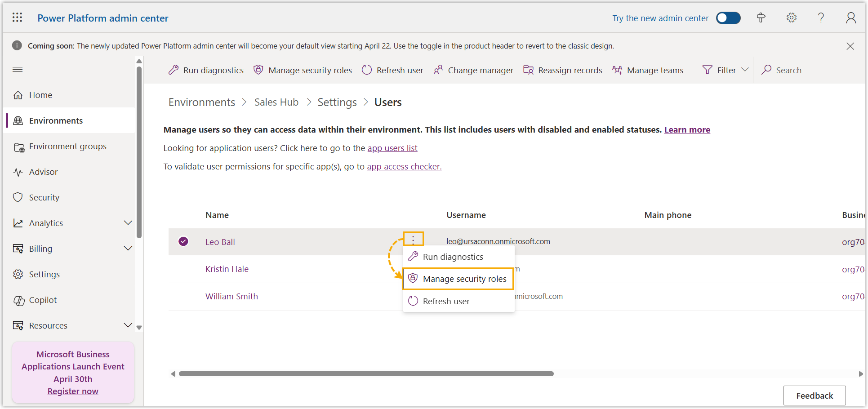Click the user account profile icon
Image resolution: width=868 pixels, height=409 pixels.
click(850, 18)
